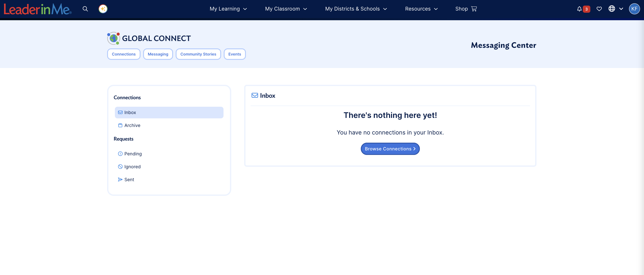The image size is (644, 275).
Task: Open the My Learning menu
Action: [x=228, y=9]
